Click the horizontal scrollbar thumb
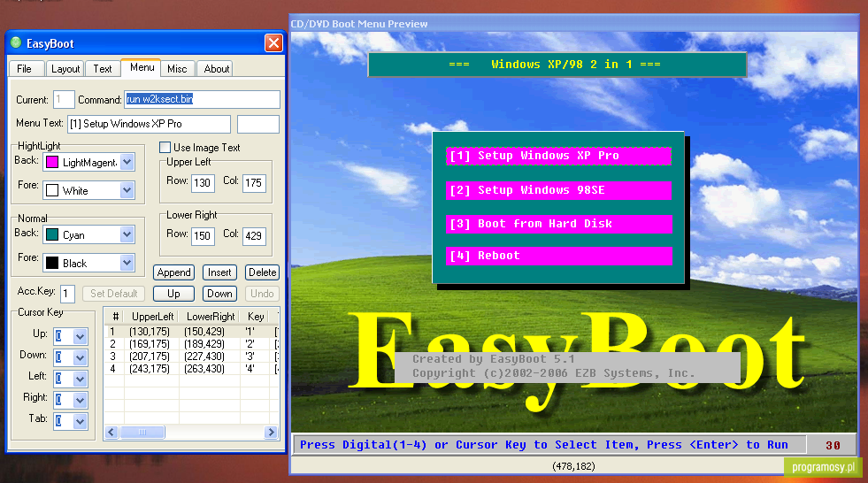The width and height of the screenshot is (868, 483). (x=142, y=432)
